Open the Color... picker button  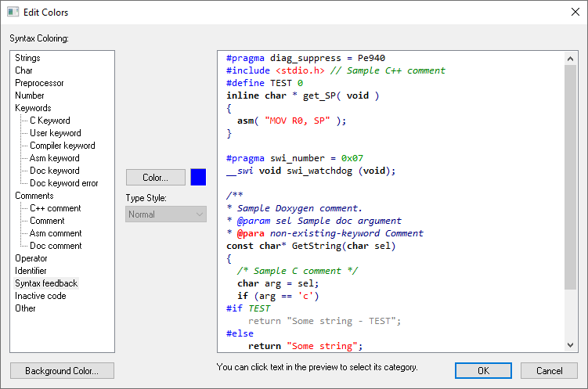(156, 177)
